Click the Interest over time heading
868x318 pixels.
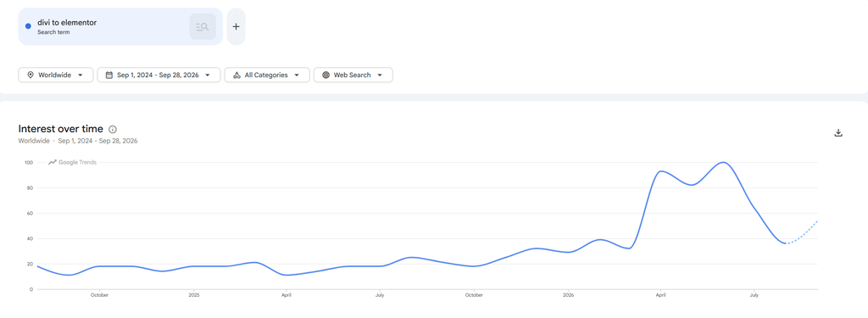pyautogui.click(x=61, y=129)
